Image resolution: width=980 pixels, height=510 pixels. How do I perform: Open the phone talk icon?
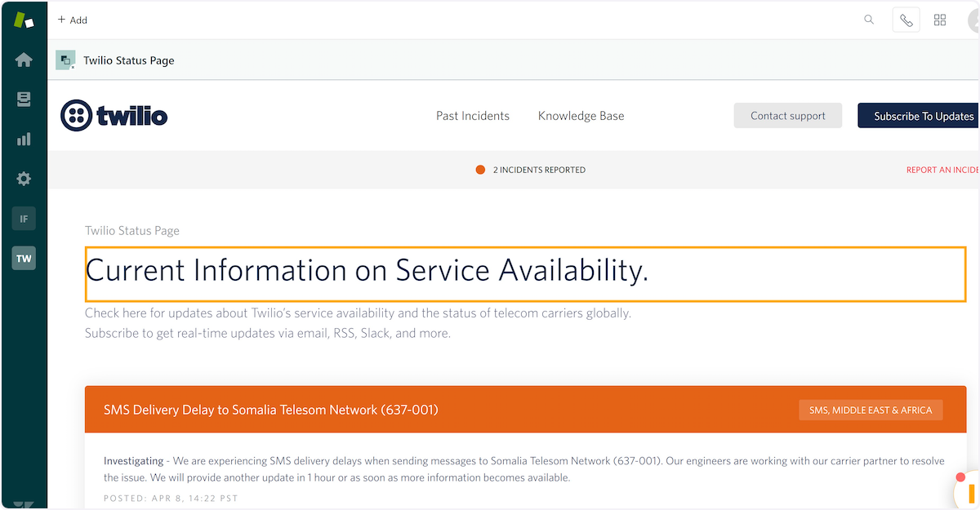click(906, 20)
